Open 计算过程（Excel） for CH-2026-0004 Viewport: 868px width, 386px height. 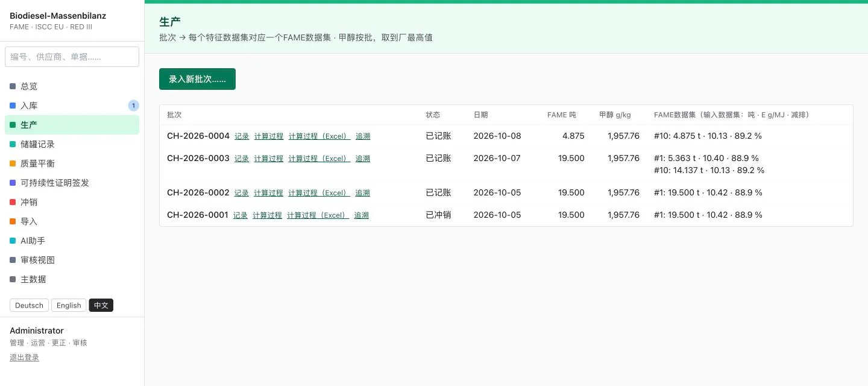[319, 136]
